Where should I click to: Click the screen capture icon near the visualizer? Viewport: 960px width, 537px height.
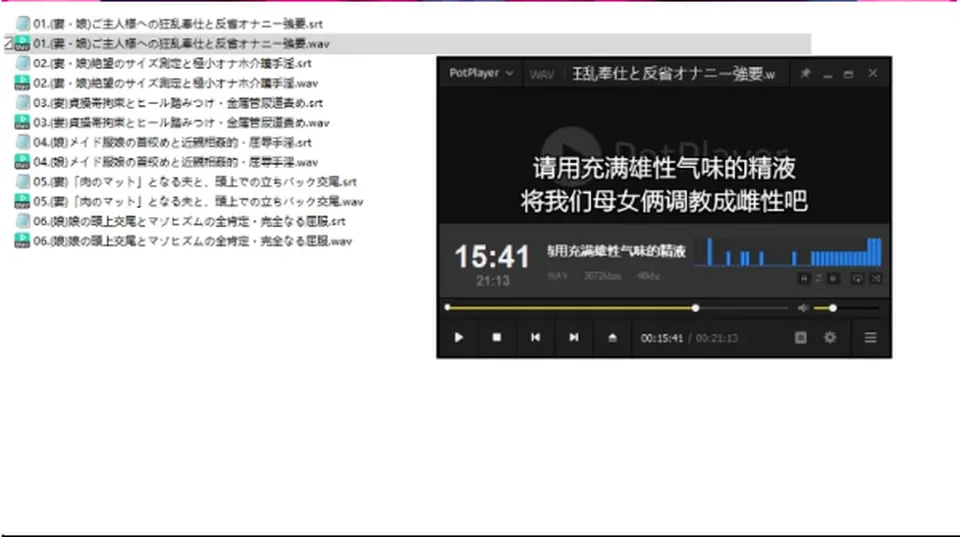[857, 279]
